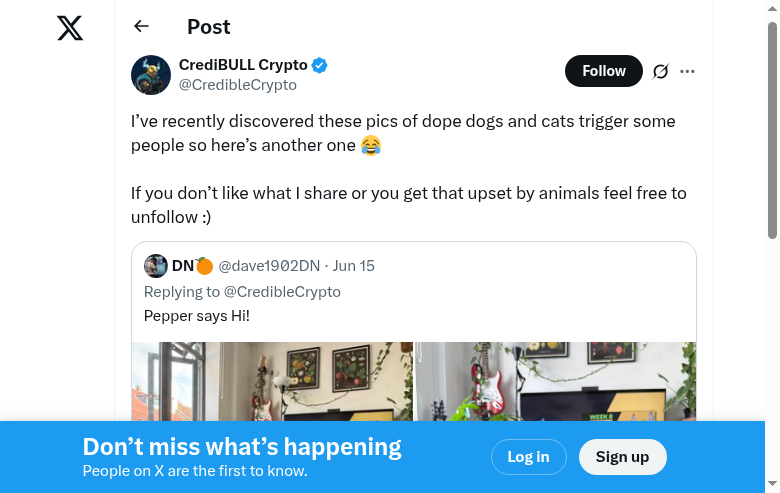Screen dimensions: 780x493
Task: Click the page vertical scrollbar thumb
Action: pyautogui.click(x=772, y=130)
